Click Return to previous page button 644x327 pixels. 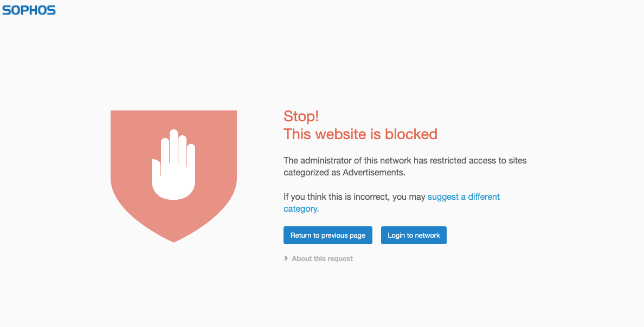[x=328, y=235]
